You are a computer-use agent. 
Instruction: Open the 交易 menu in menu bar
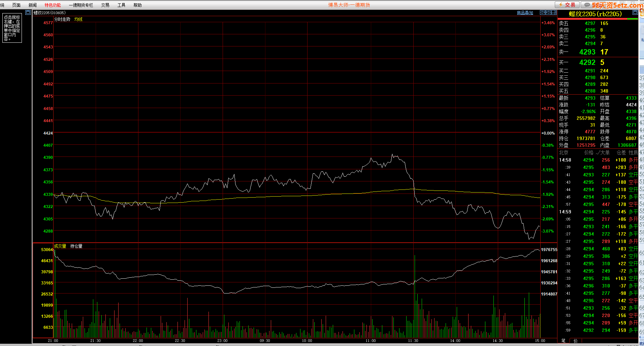[105, 5]
